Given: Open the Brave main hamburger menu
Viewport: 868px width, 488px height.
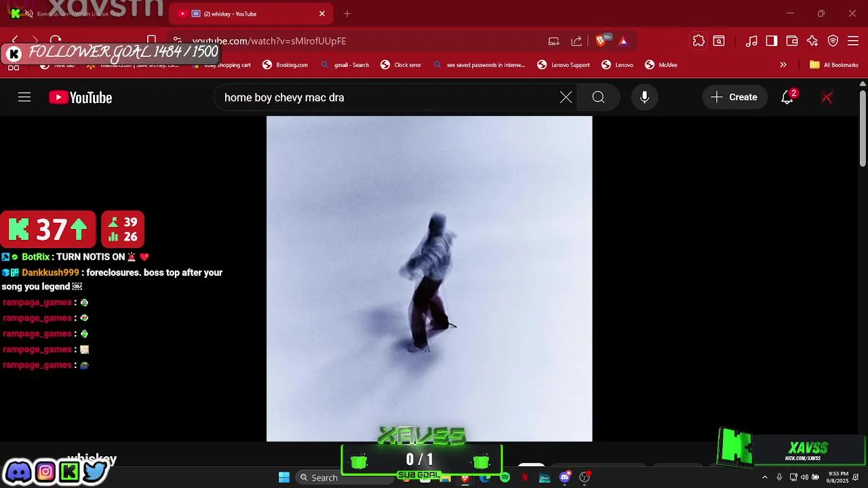Looking at the screenshot, I should point(853,41).
